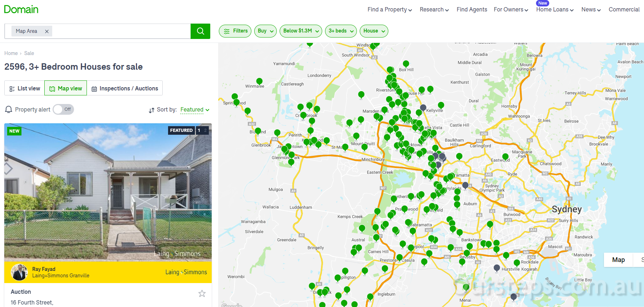Expand the 3+ beds filter
The height and width of the screenshot is (307, 644).
click(x=341, y=31)
